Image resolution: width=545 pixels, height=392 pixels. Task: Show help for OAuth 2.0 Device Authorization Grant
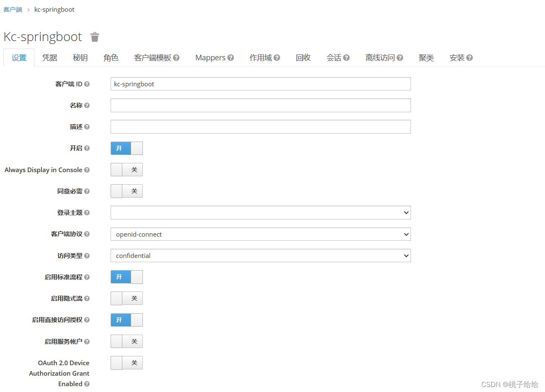tap(87, 384)
